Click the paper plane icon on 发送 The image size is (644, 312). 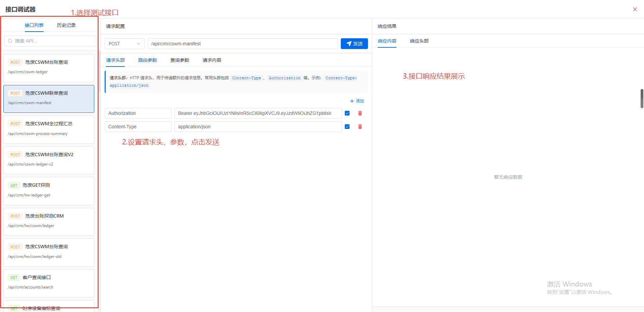point(349,44)
